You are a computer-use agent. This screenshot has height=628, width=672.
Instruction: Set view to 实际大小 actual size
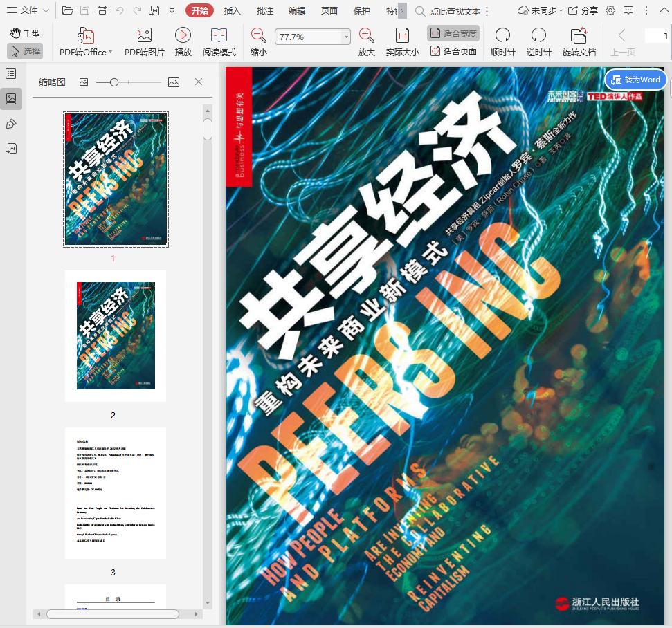(402, 42)
